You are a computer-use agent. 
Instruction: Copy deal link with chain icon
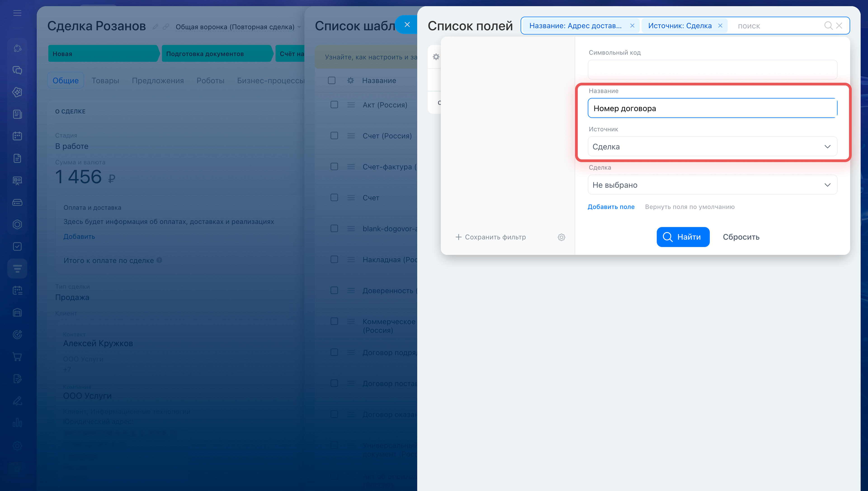tap(165, 27)
